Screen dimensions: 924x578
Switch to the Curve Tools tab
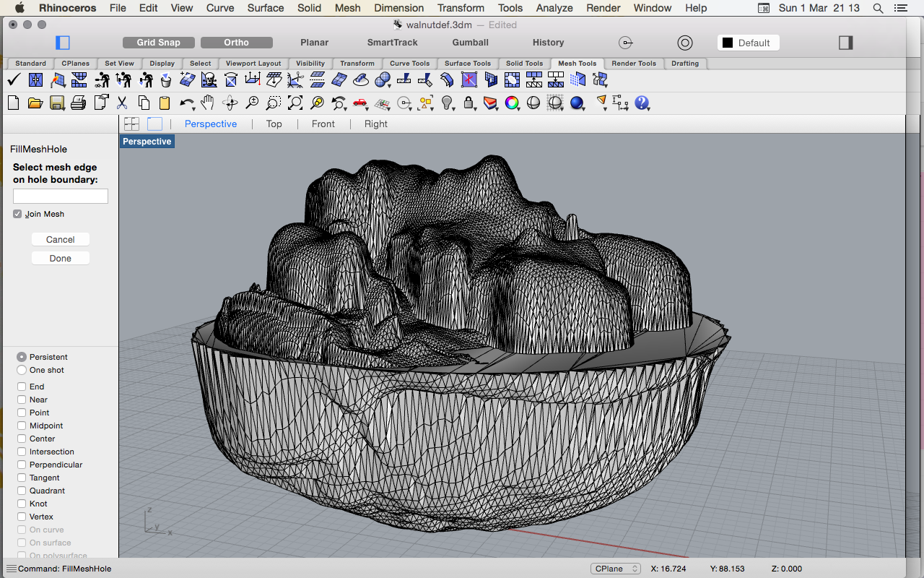[x=409, y=64]
